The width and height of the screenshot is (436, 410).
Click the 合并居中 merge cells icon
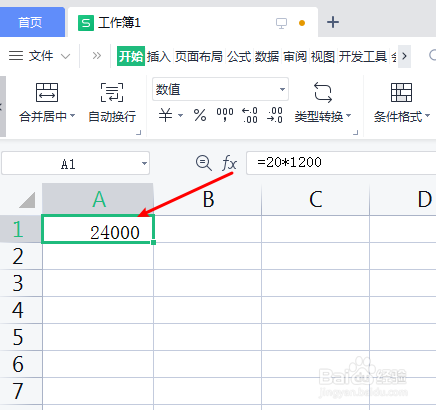point(47,92)
